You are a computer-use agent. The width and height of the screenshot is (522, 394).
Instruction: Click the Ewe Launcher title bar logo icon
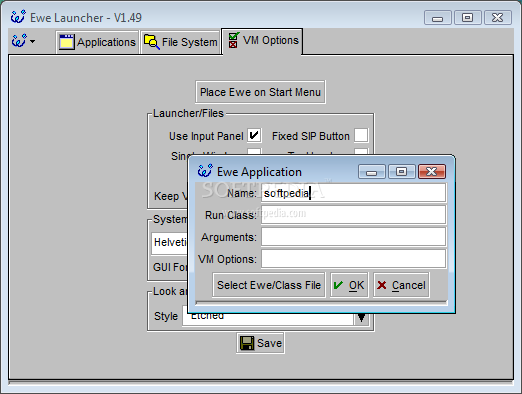point(18,17)
